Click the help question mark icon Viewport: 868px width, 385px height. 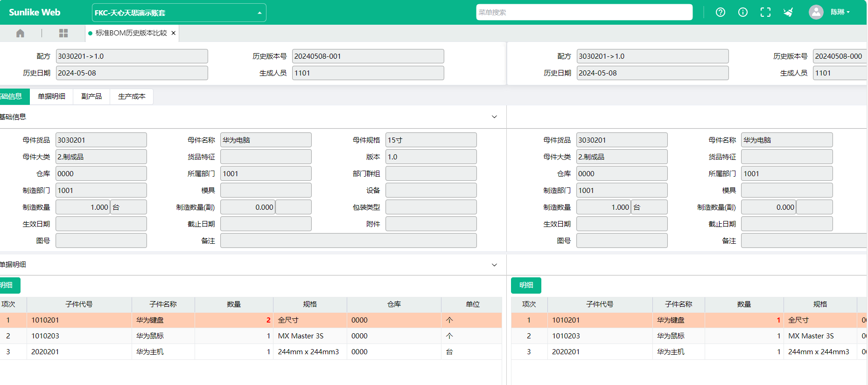pos(721,13)
